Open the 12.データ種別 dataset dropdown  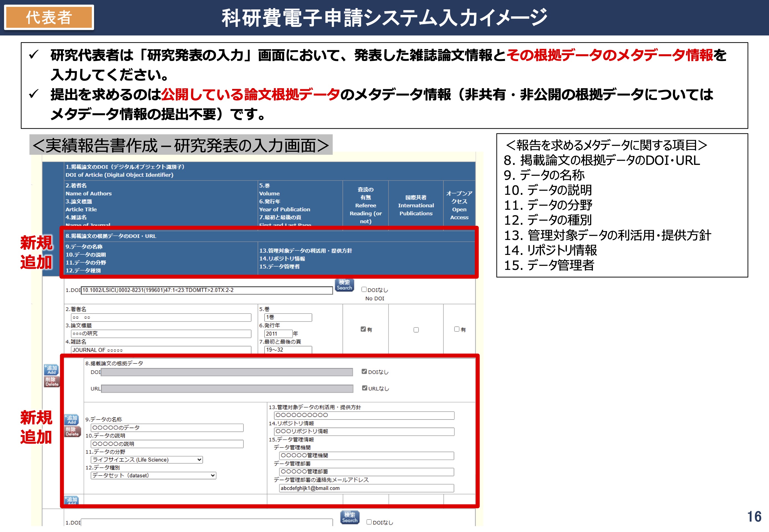pos(153,475)
